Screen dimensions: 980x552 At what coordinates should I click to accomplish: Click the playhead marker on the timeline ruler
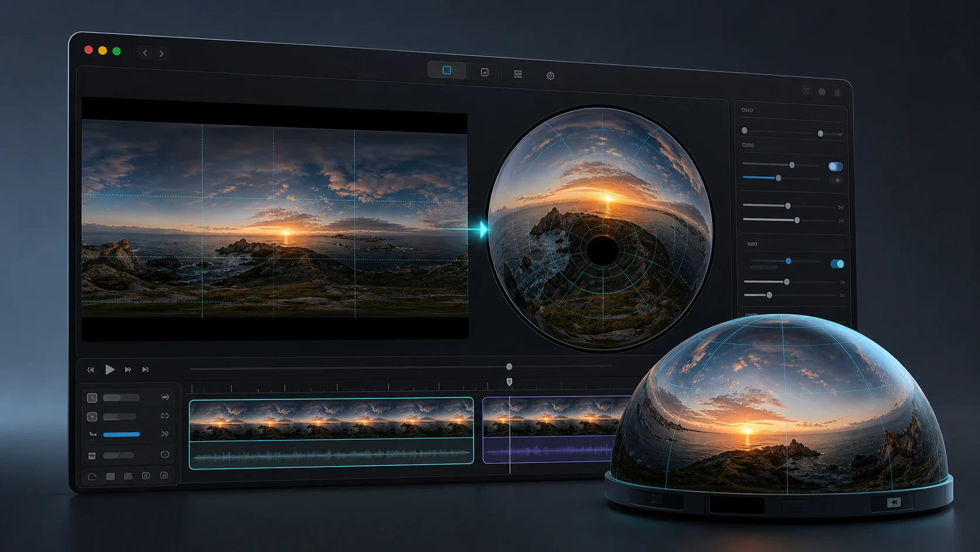pyautogui.click(x=509, y=382)
